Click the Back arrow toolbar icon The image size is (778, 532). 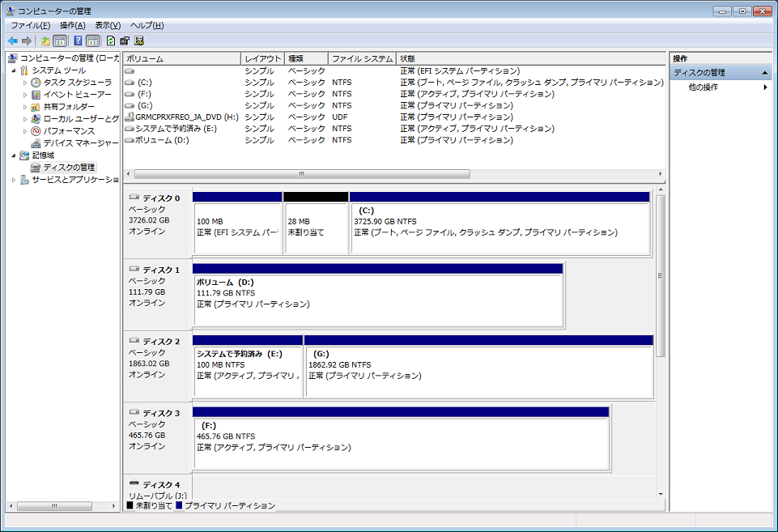pos(13,40)
